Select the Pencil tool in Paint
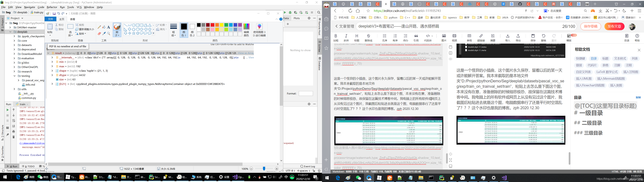Viewport: 644px width, 182px height. pyautogui.click(x=99, y=27)
